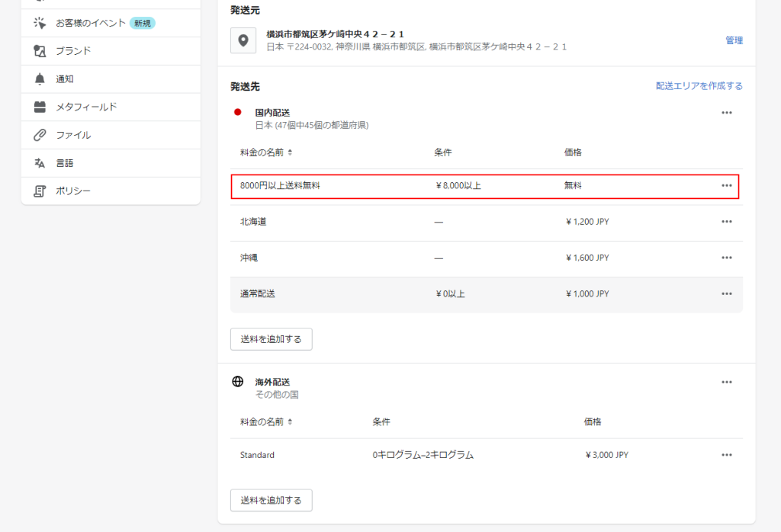781x532 pixels.
Task: Click the ¥1,200 JPY price
Action: (x=587, y=222)
